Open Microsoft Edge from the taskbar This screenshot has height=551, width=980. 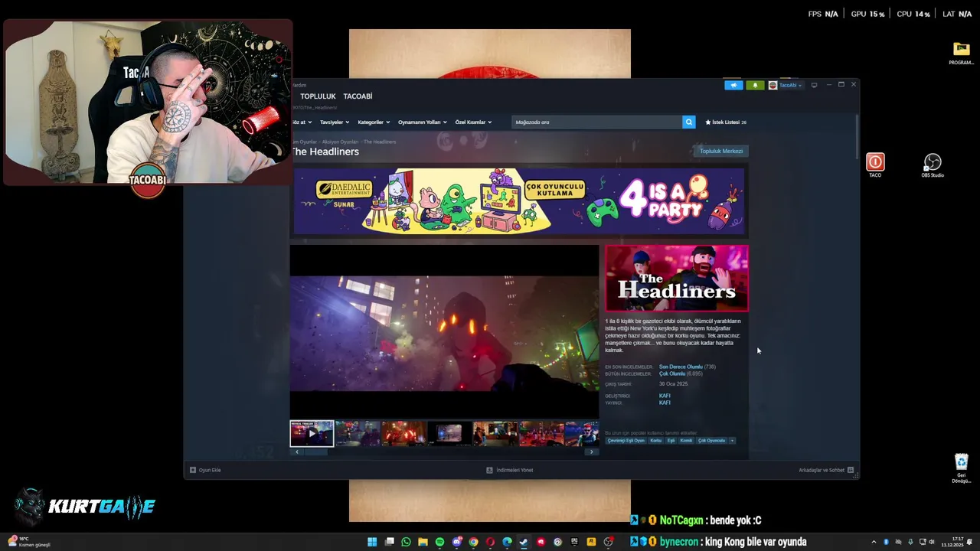[507, 542]
